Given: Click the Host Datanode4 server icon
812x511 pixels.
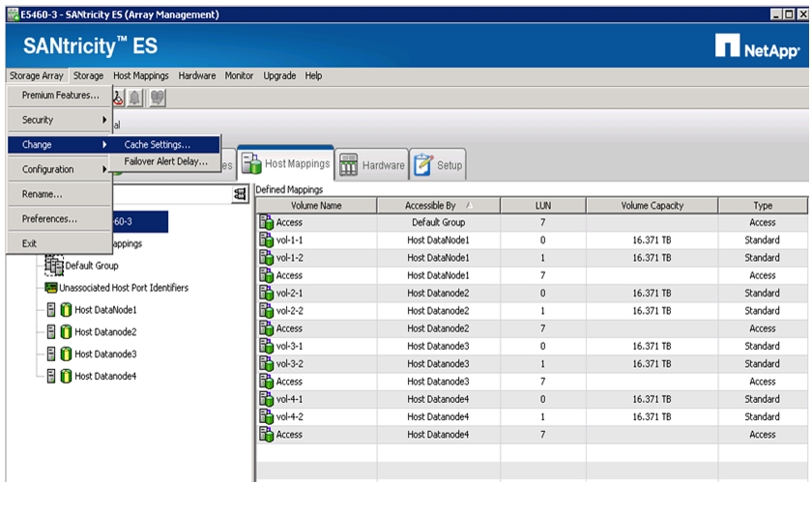Looking at the screenshot, I should click(50, 376).
